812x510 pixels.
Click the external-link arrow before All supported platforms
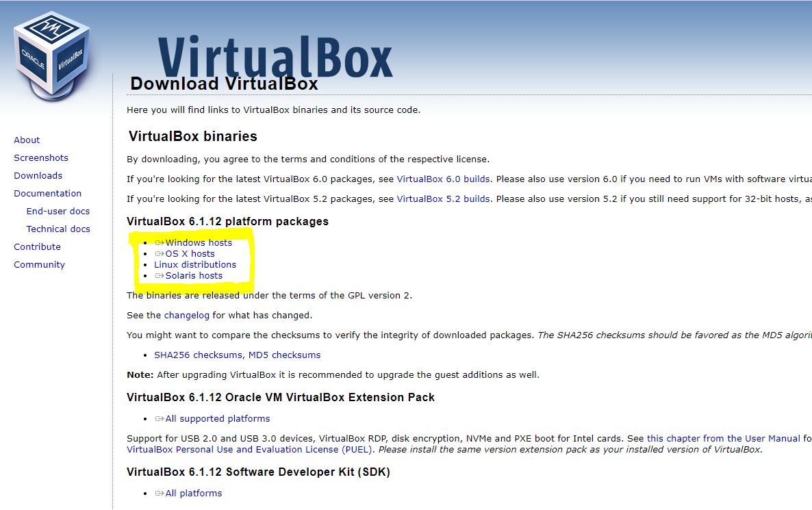point(160,419)
